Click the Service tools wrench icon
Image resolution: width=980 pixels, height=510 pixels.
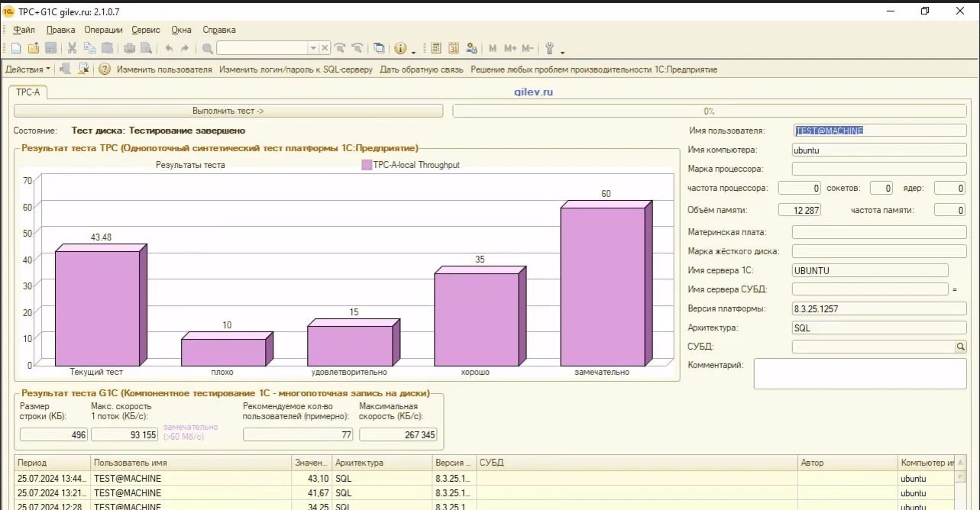click(x=549, y=48)
